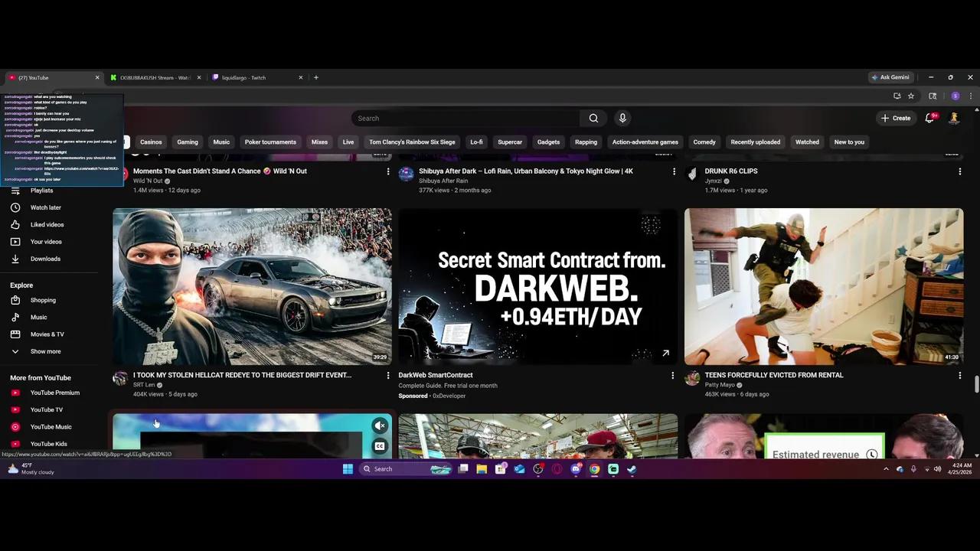Open Movies & TV under Explore

point(47,334)
